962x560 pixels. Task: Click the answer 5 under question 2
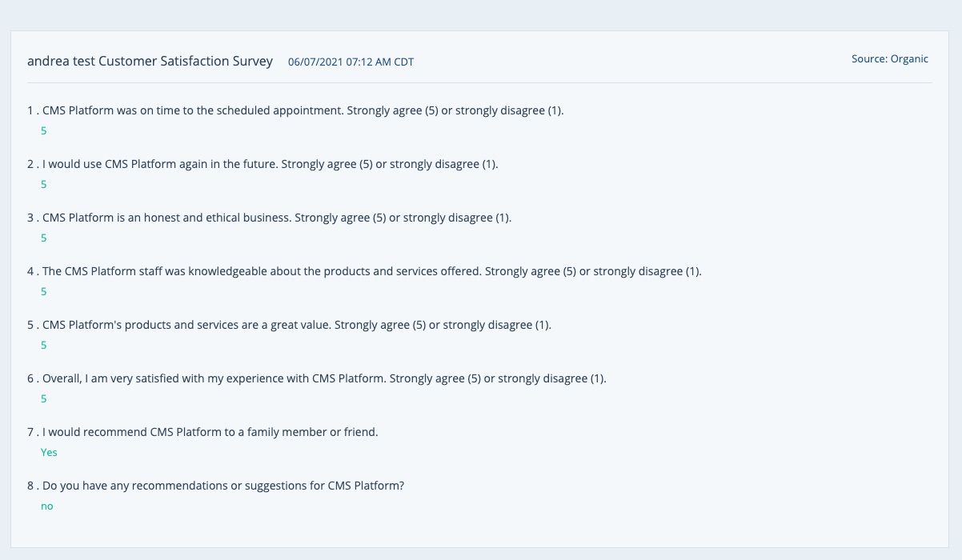pyautogui.click(x=44, y=184)
